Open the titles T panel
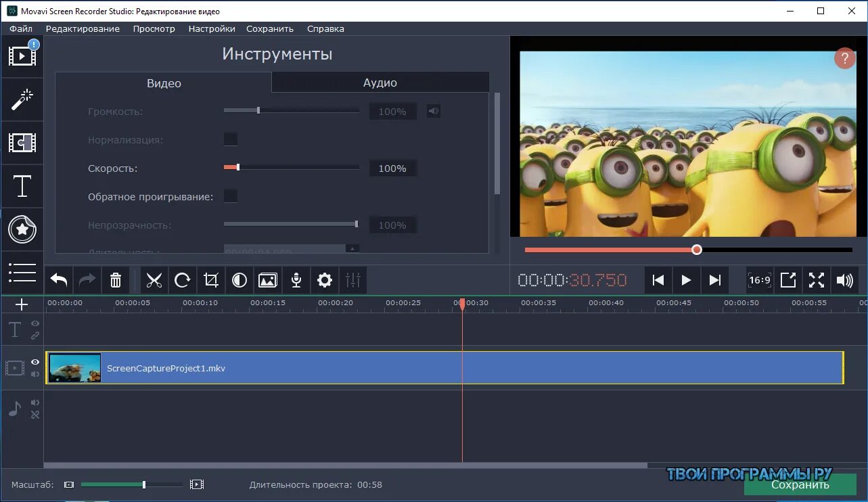The height and width of the screenshot is (502, 868). (22, 186)
